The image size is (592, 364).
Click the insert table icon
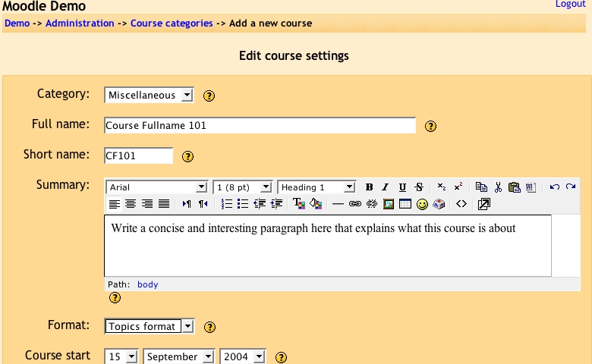click(405, 204)
